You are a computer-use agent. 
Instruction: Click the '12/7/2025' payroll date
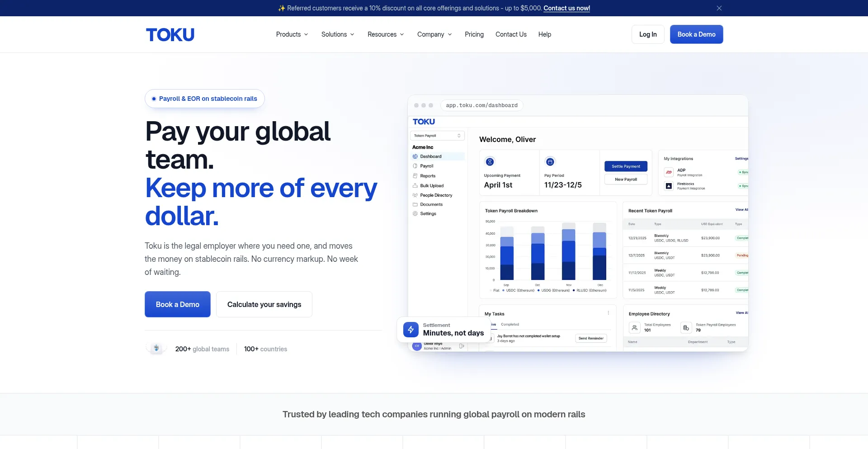tap(637, 255)
